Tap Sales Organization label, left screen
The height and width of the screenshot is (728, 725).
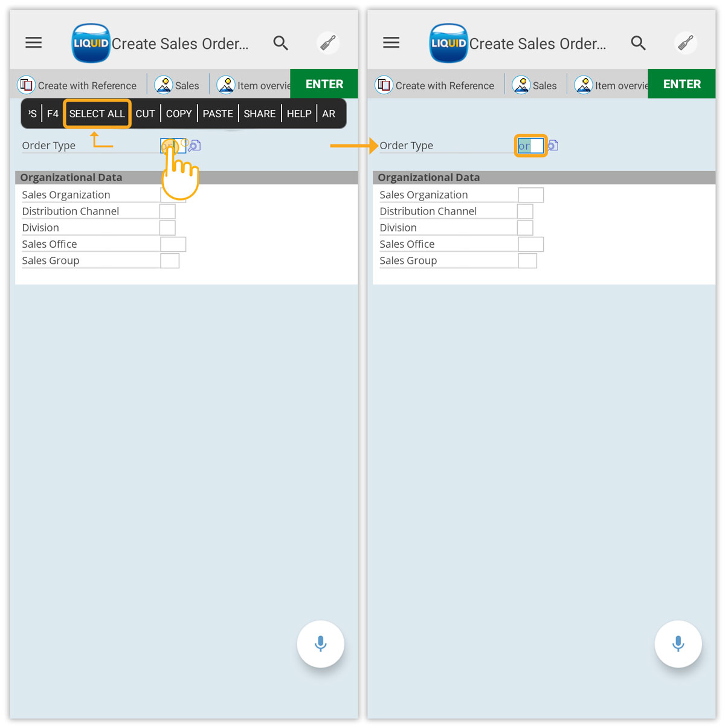pyautogui.click(x=66, y=195)
